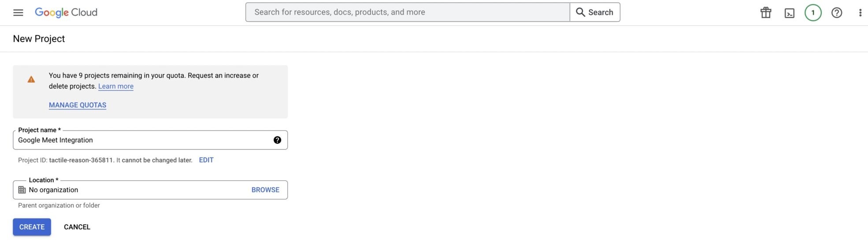
Task: Browse for a parent organization location
Action: 265,190
